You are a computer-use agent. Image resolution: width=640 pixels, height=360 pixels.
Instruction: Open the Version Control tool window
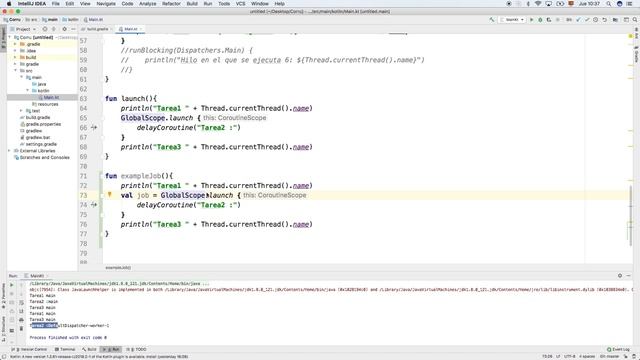(x=29, y=349)
